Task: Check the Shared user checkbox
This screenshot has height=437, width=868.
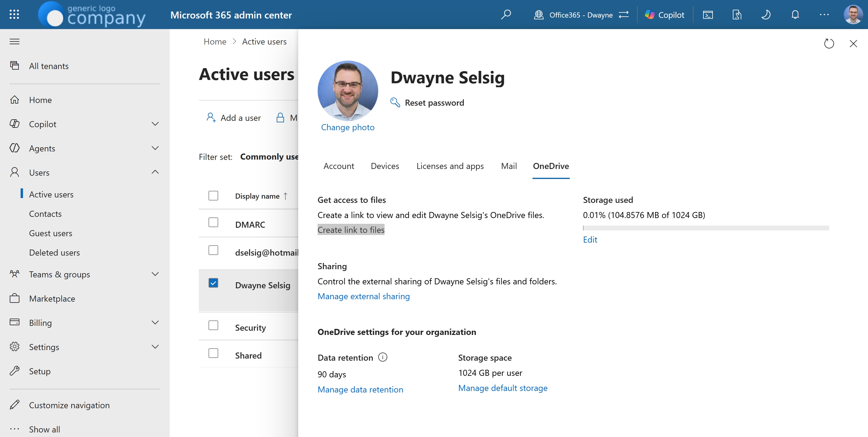Action: click(x=213, y=353)
